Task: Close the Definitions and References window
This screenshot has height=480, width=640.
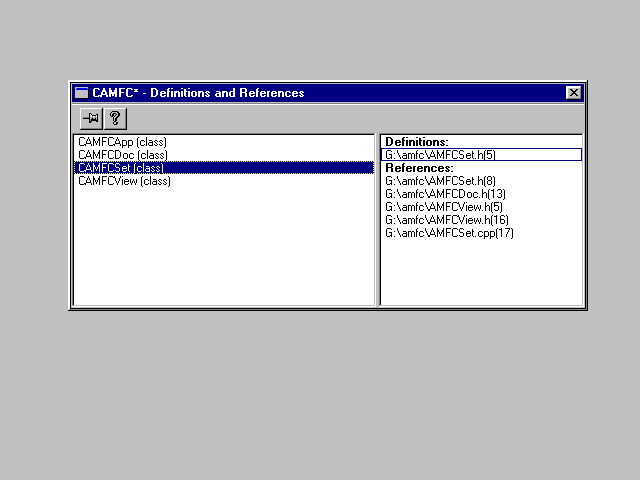Action: pos(573,93)
